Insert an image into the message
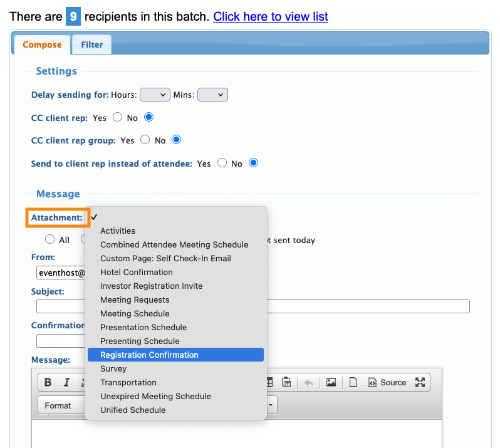 [x=331, y=383]
